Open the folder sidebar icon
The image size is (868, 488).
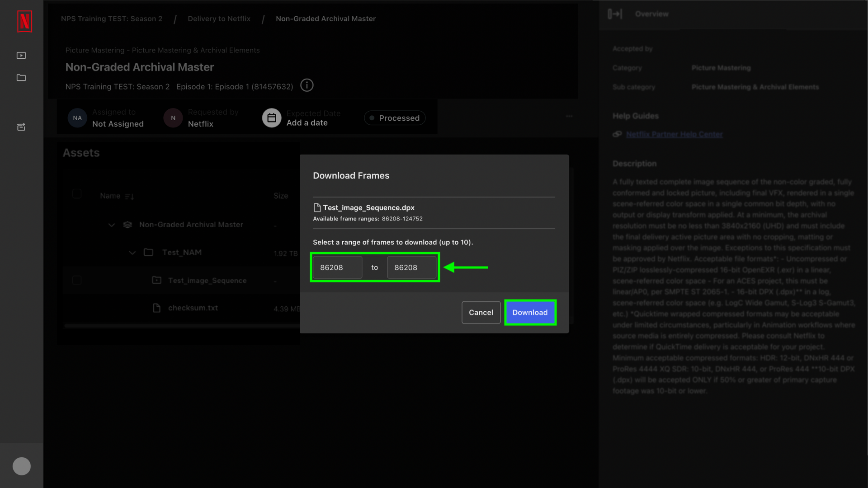pos(21,78)
